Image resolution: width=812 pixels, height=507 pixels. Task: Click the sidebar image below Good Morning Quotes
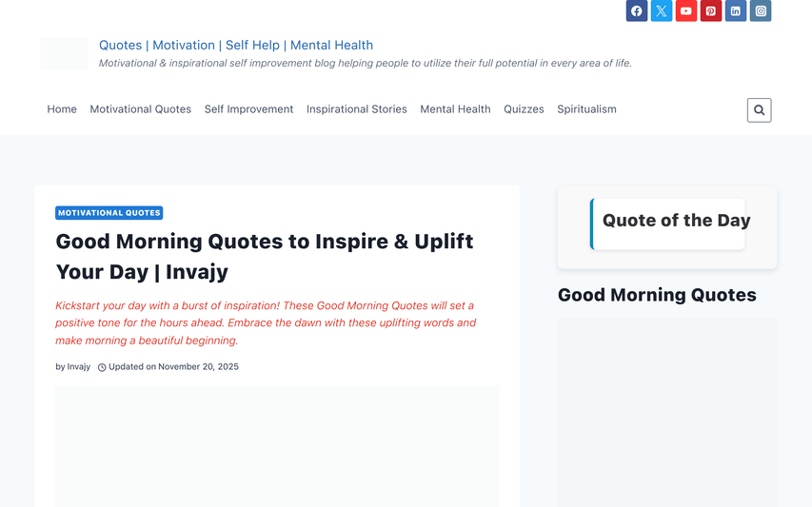coord(667,412)
